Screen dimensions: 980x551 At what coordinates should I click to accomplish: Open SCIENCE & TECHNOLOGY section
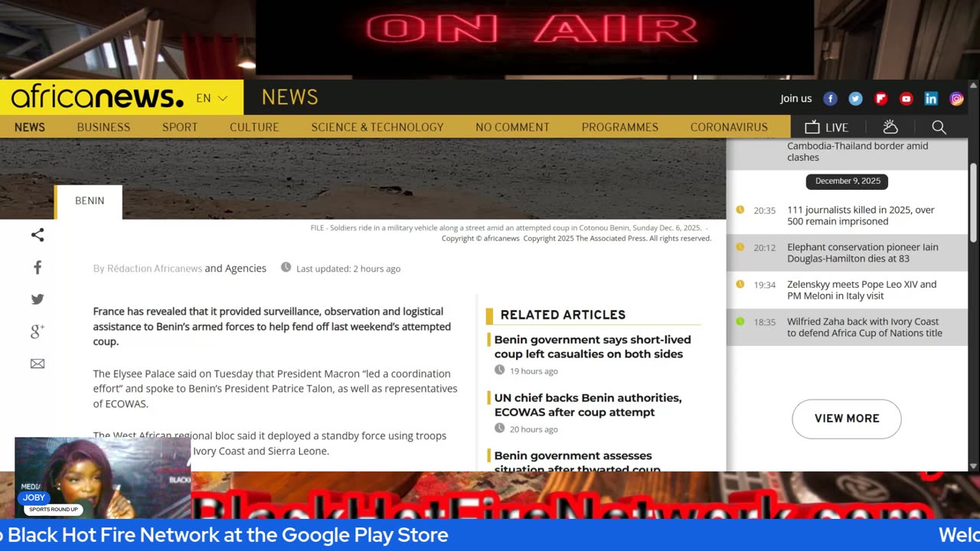[x=377, y=127]
